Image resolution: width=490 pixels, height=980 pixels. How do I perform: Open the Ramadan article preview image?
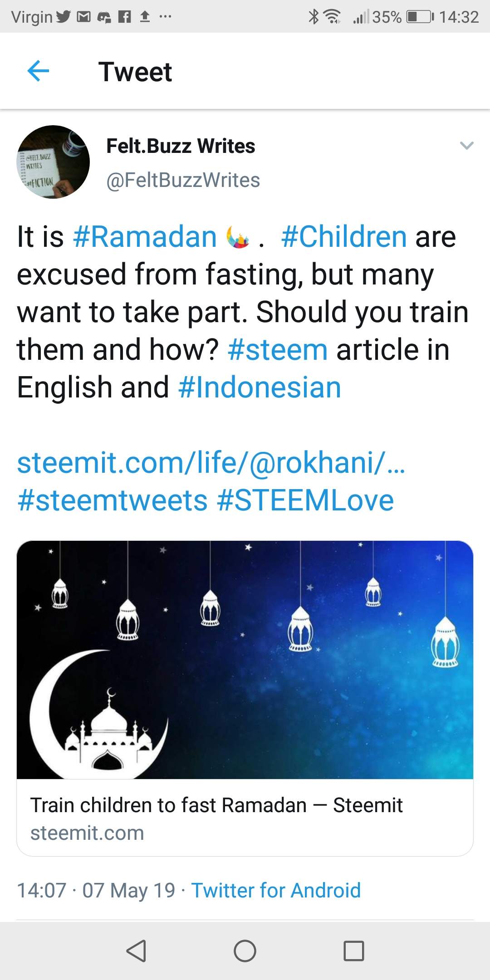[x=245, y=660]
